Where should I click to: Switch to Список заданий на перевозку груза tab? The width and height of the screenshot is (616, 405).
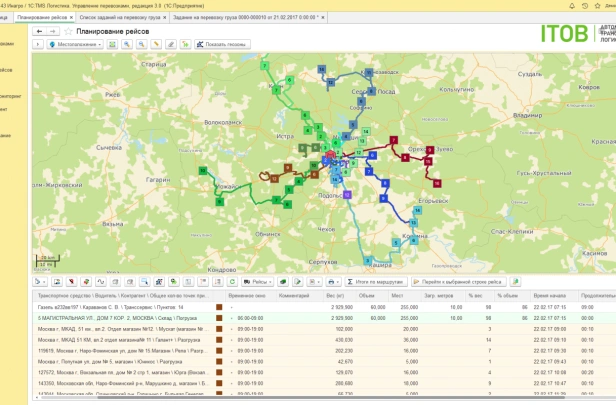click(120, 17)
